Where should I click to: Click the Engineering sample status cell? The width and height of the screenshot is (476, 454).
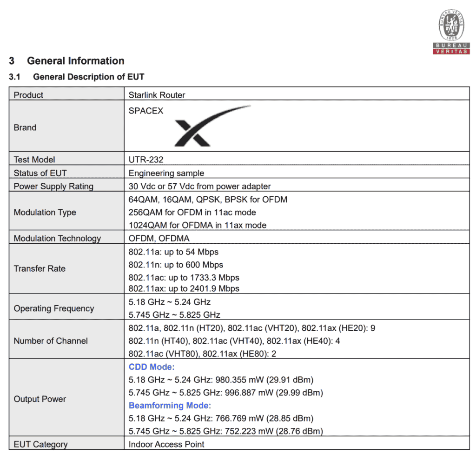point(157,173)
